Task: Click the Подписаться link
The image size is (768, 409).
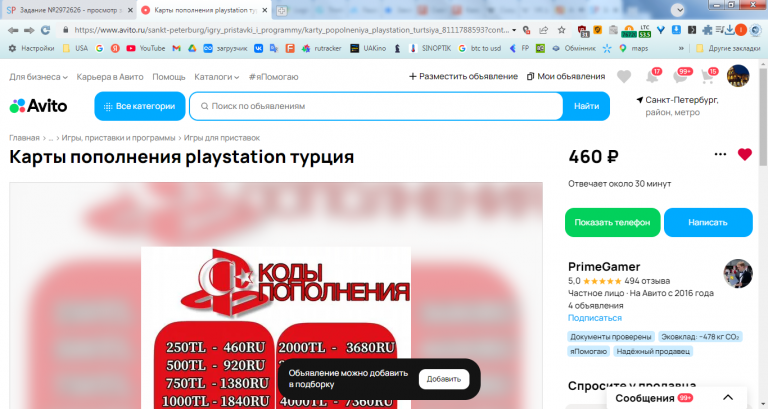Action: (595, 318)
